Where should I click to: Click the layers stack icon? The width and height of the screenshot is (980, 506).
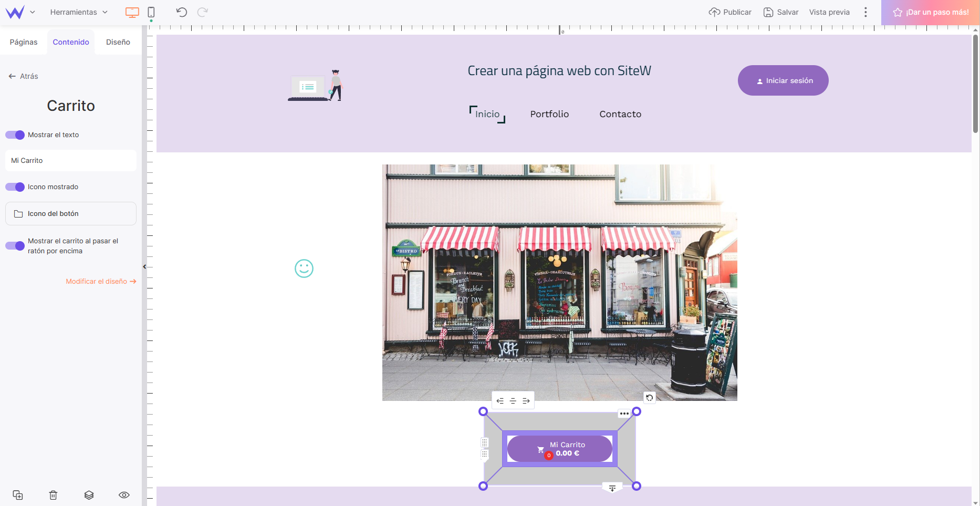click(89, 495)
